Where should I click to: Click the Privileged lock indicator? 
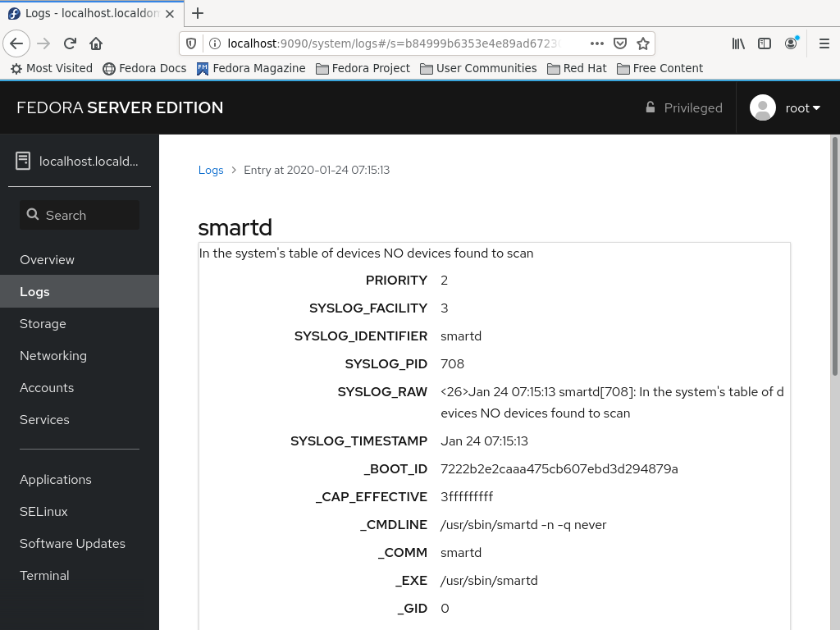click(683, 107)
